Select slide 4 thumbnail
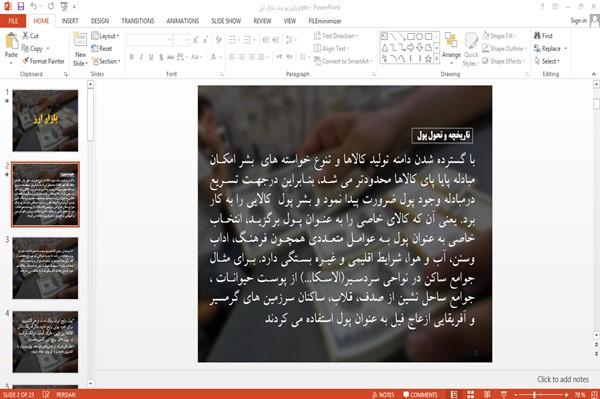Screen dimensions: 600x399 coord(45,342)
